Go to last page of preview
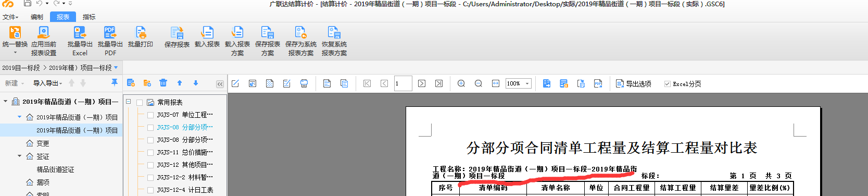 coord(439,83)
